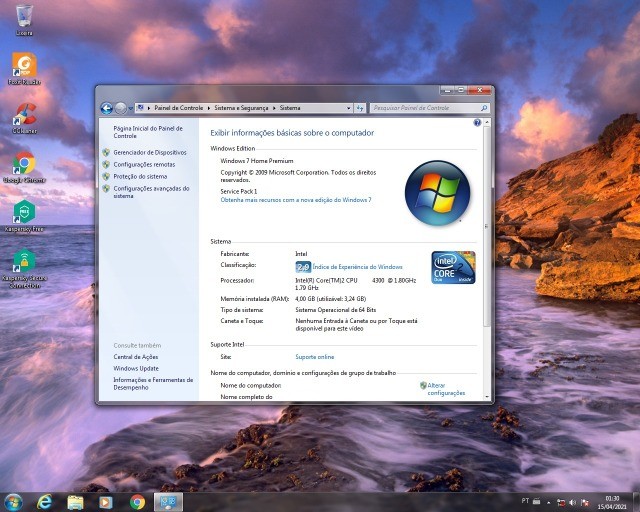Image resolution: width=640 pixels, height=512 pixels.
Task: Click the volume speaker tray icon
Action: pos(573,503)
